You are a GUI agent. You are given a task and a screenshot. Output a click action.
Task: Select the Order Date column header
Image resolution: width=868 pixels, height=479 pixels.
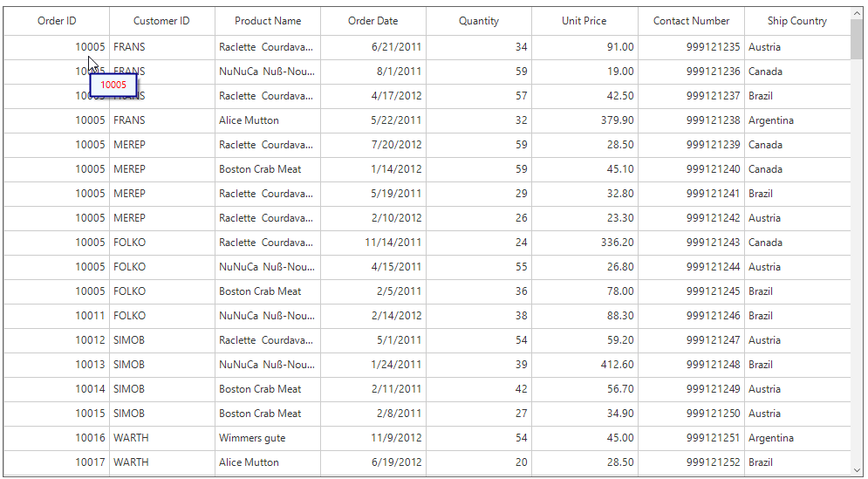coord(372,21)
